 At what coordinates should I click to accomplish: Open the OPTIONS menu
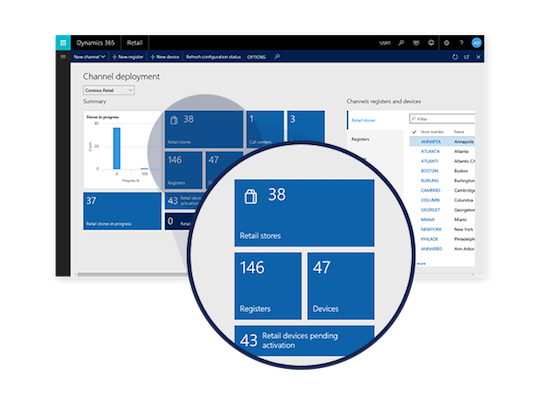point(256,57)
